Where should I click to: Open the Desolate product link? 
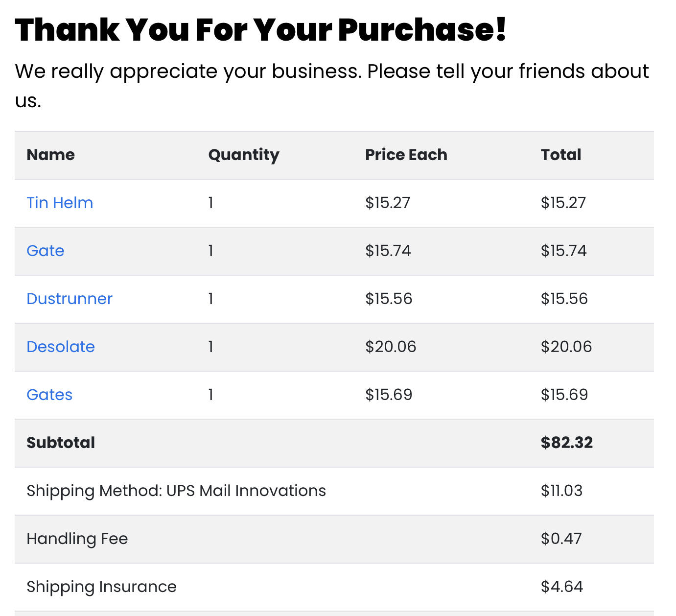click(61, 347)
